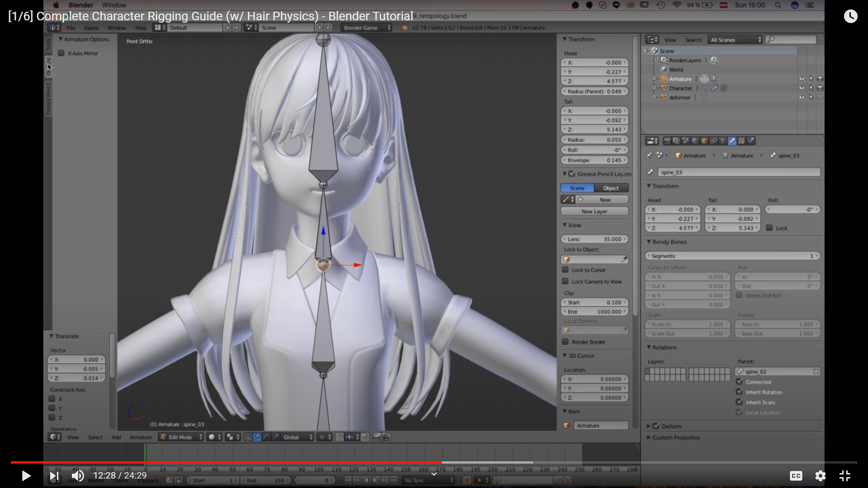Screen dimensions: 868x488
Task: Open the outliner View menu
Action: 670,40
